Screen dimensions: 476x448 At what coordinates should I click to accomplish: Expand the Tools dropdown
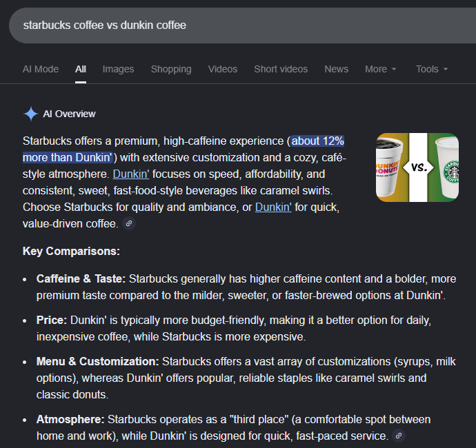432,69
